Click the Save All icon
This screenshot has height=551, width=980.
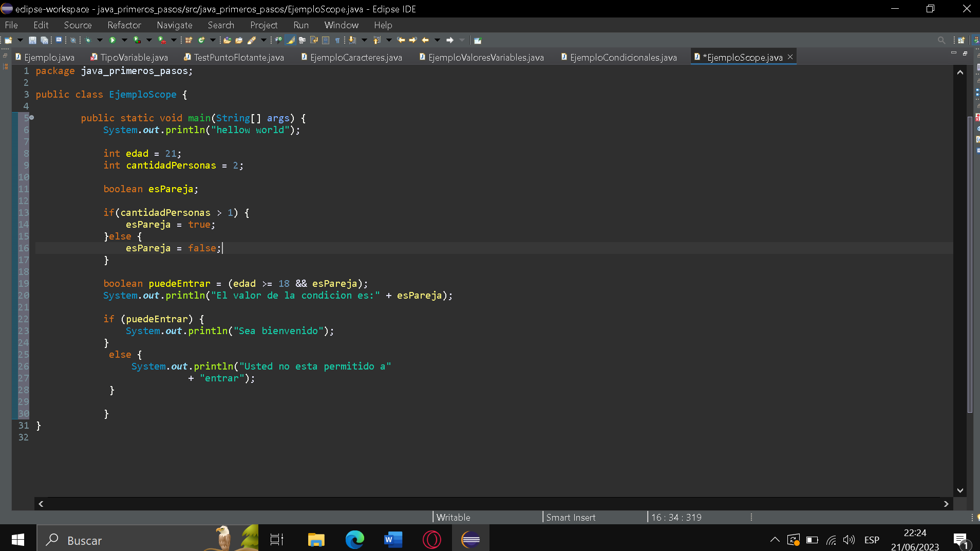coord(45,40)
